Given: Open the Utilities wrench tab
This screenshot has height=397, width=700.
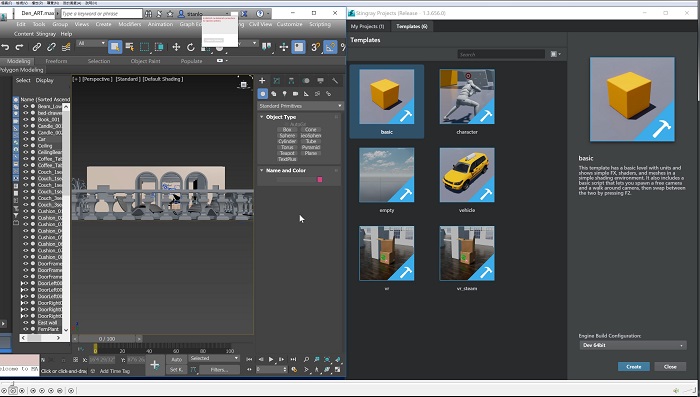Looking at the screenshot, I should coord(335,80).
